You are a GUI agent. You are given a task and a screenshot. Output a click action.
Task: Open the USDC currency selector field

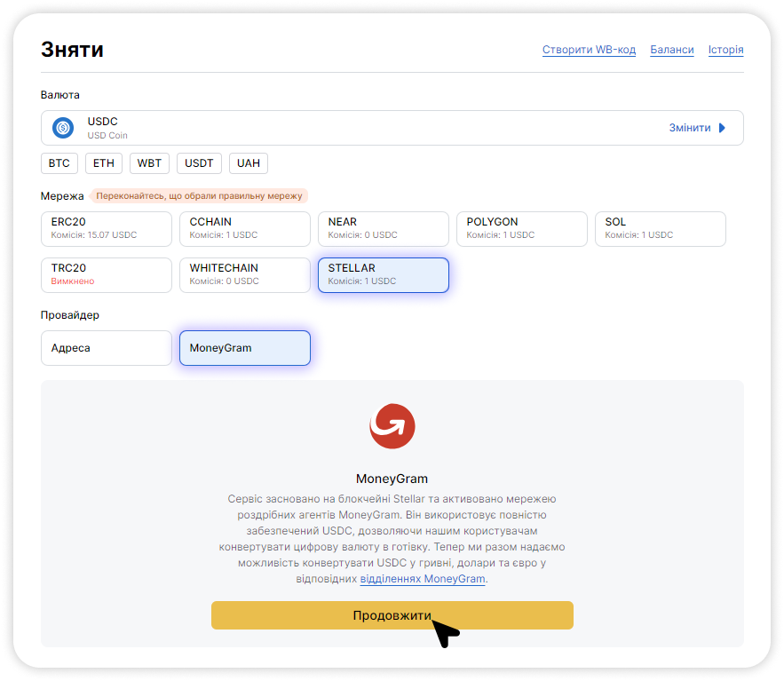(x=392, y=128)
